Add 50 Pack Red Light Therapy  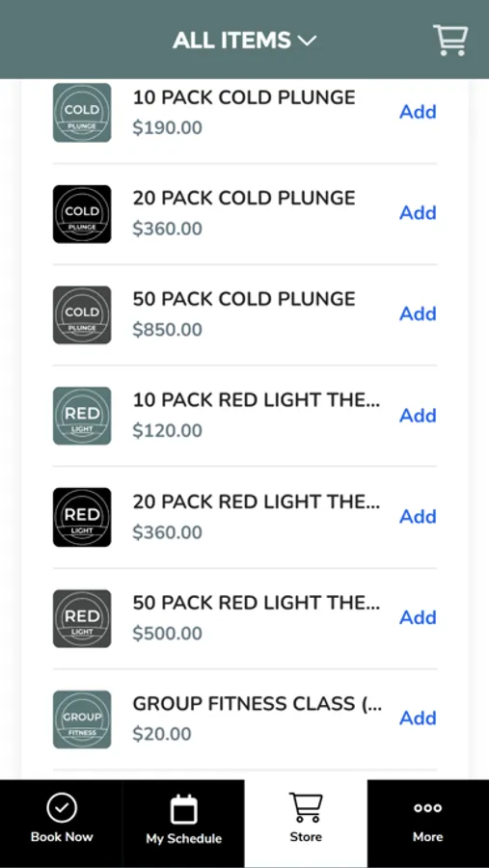pyautogui.click(x=419, y=617)
